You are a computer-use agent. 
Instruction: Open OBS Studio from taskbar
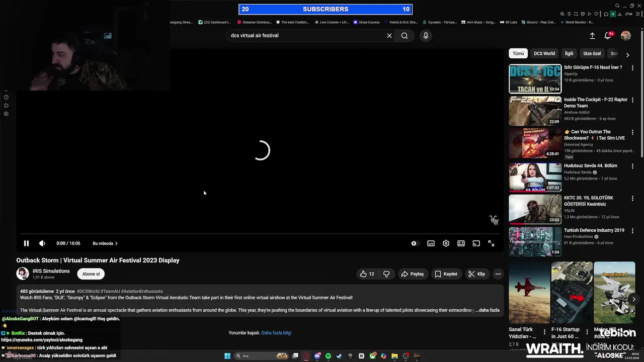[x=406, y=356]
